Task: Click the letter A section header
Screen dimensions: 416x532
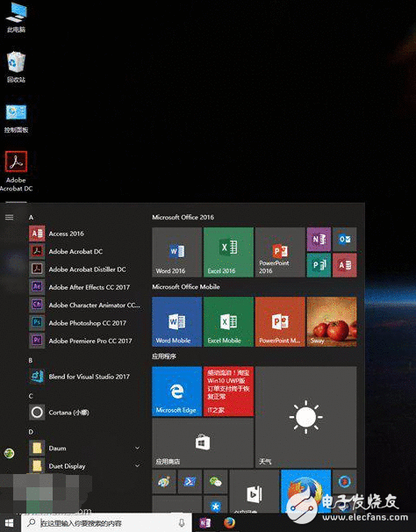Action: click(31, 217)
